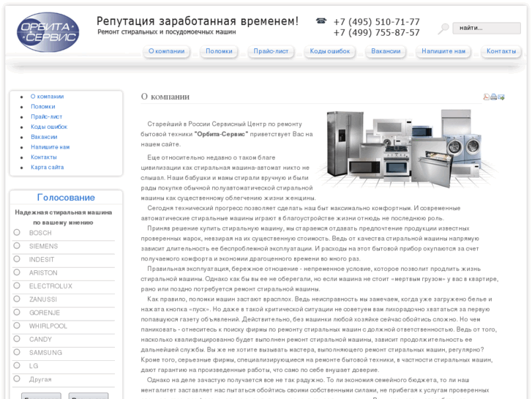The width and height of the screenshot is (532, 399).
Task: Open Поломки in top navigation
Action: pyautogui.click(x=219, y=51)
